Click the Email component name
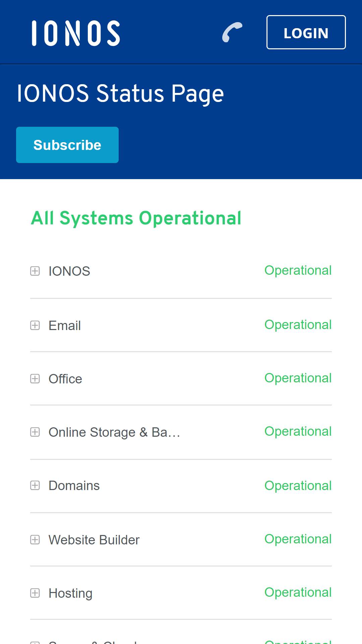This screenshot has height=644, width=362. pyautogui.click(x=65, y=325)
